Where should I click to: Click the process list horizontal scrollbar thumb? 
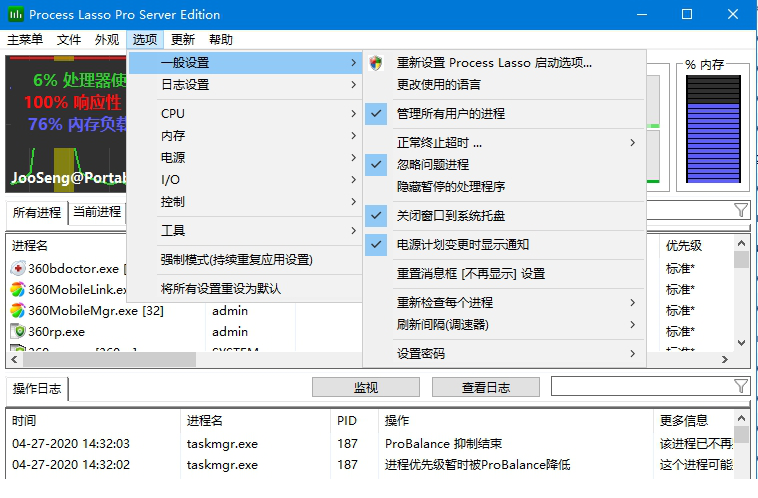tap(109, 359)
